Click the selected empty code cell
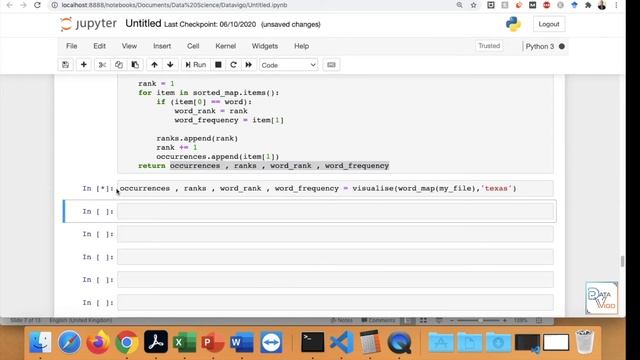 point(335,211)
